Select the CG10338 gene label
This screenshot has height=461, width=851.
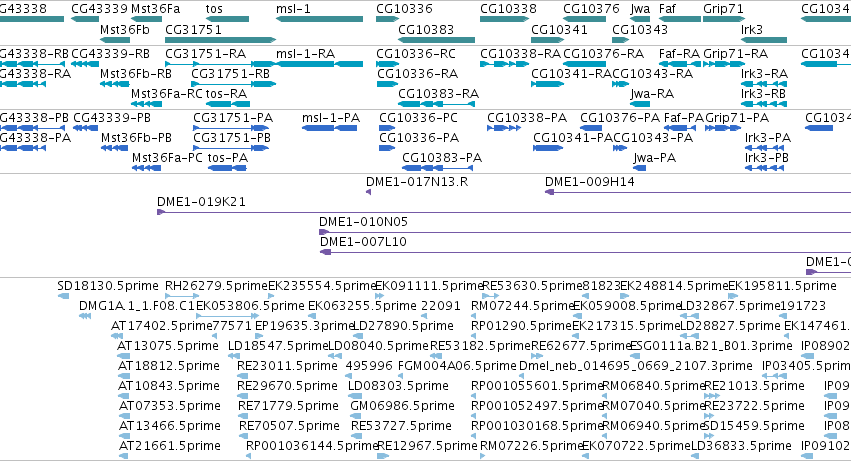(508, 9)
